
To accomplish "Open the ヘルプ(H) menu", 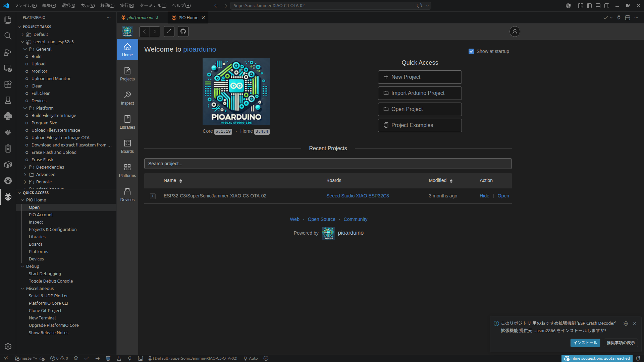I will 181,6.
